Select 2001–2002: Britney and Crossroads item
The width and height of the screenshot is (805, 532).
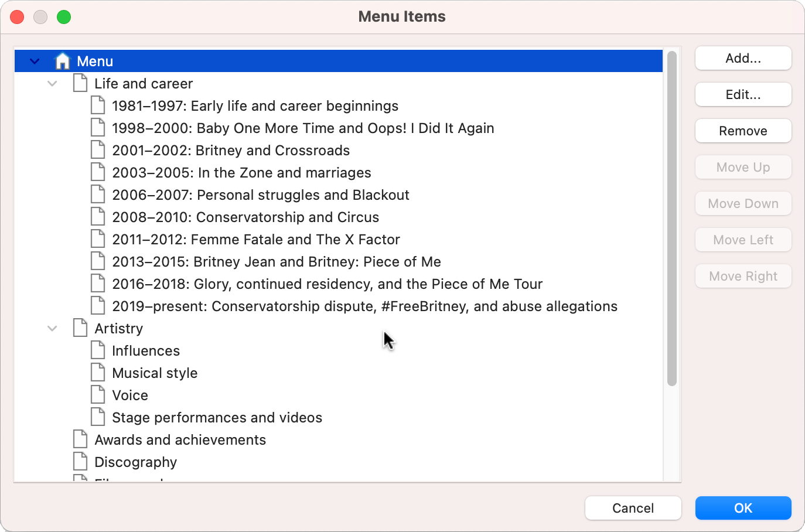pos(231,150)
